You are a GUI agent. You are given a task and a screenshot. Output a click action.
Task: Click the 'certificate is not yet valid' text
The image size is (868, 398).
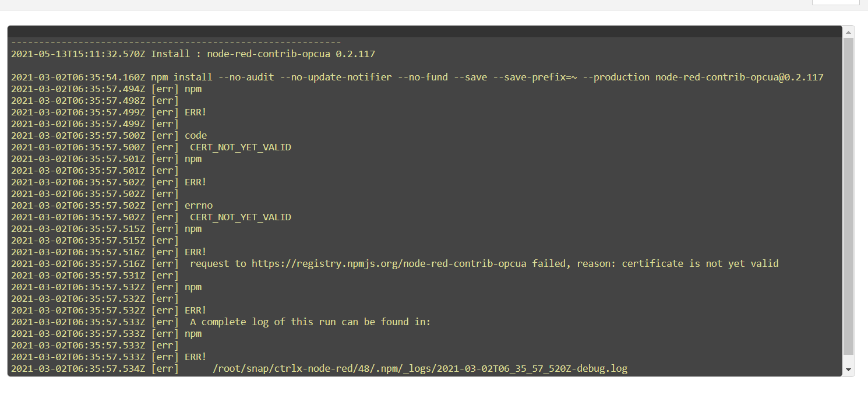coord(700,263)
